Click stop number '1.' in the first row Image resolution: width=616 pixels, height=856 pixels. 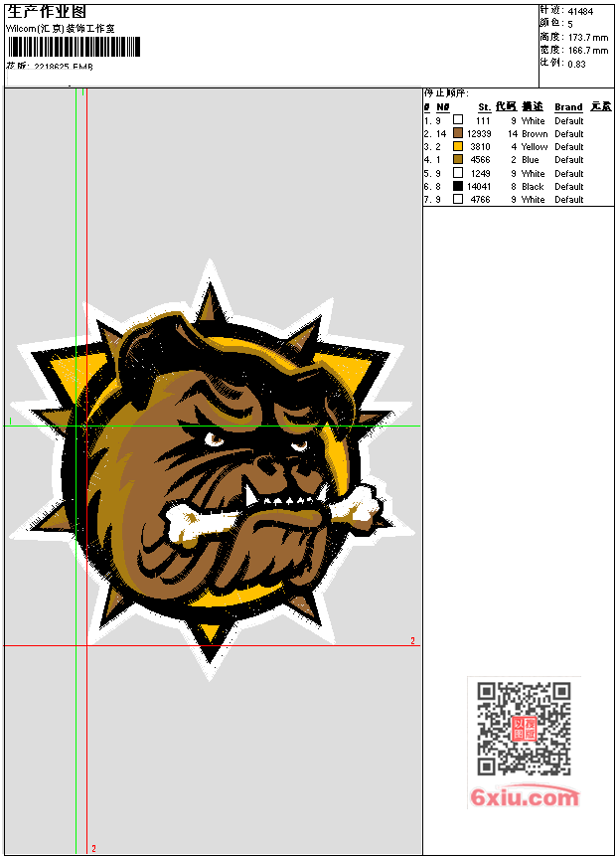coord(427,121)
